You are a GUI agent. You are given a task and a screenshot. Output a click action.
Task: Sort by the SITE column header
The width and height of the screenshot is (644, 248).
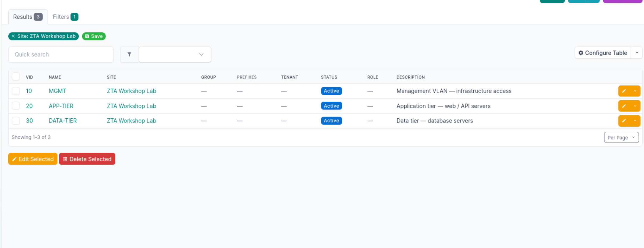(111, 77)
